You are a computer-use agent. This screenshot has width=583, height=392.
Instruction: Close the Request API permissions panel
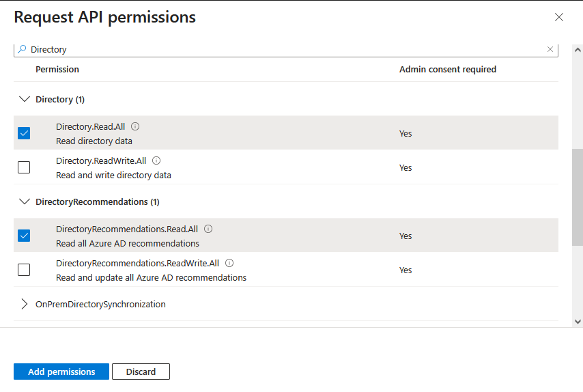[559, 17]
